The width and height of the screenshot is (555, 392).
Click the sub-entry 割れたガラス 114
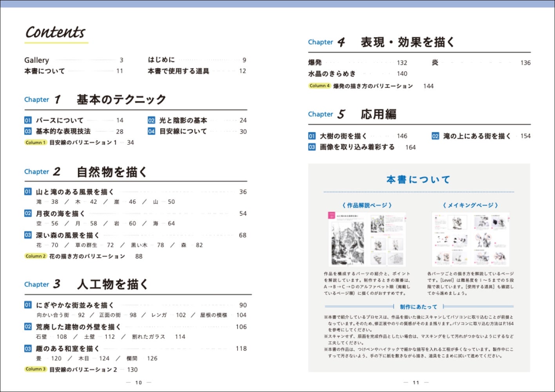[159, 337]
